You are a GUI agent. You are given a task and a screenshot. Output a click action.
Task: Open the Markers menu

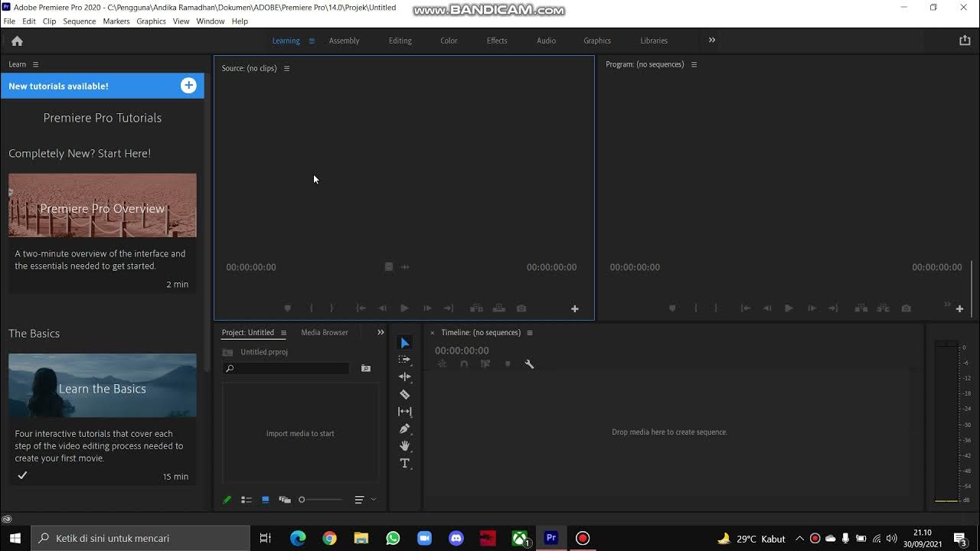(116, 21)
